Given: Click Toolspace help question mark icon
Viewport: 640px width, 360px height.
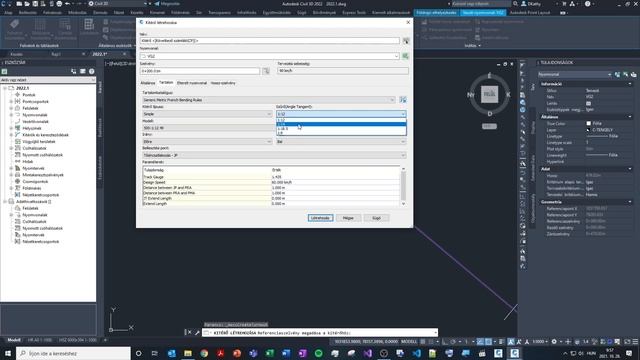Looking at the screenshot, I should (92, 71).
